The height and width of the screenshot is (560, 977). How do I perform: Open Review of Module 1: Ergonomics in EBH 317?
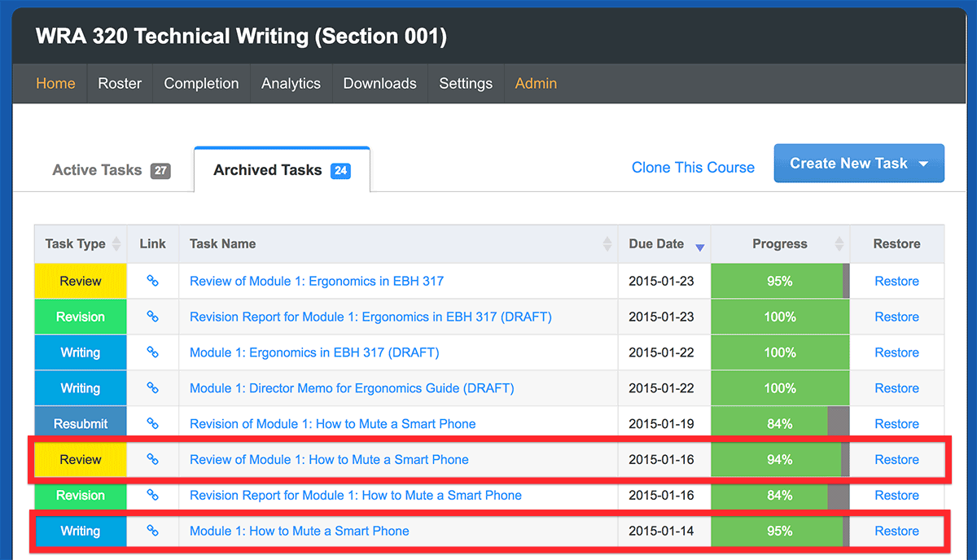pos(317,281)
